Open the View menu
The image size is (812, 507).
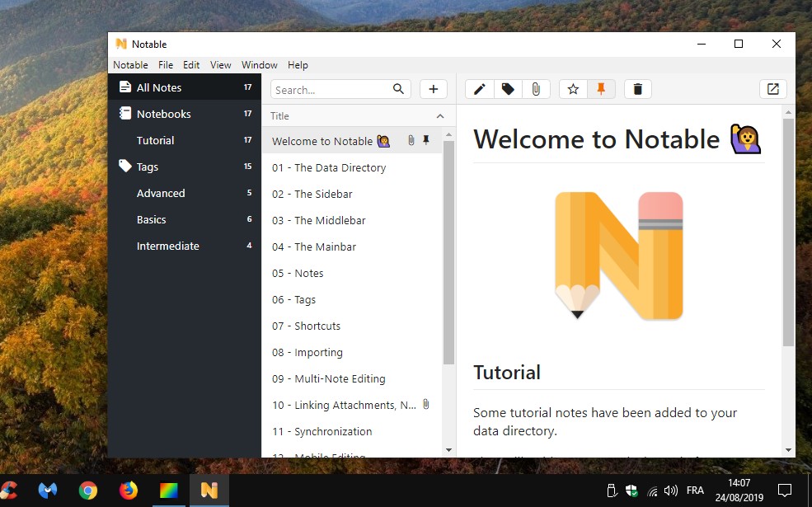pyautogui.click(x=221, y=65)
